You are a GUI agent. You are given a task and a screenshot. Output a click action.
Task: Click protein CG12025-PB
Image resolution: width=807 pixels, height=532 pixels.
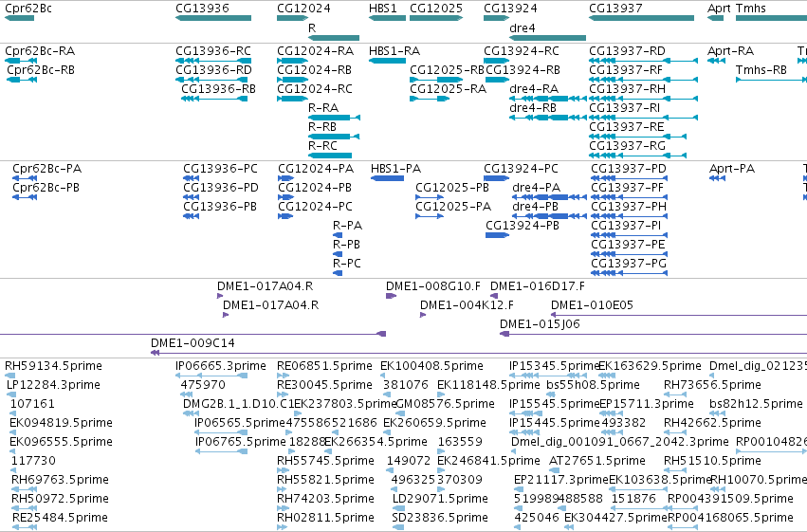(x=452, y=188)
